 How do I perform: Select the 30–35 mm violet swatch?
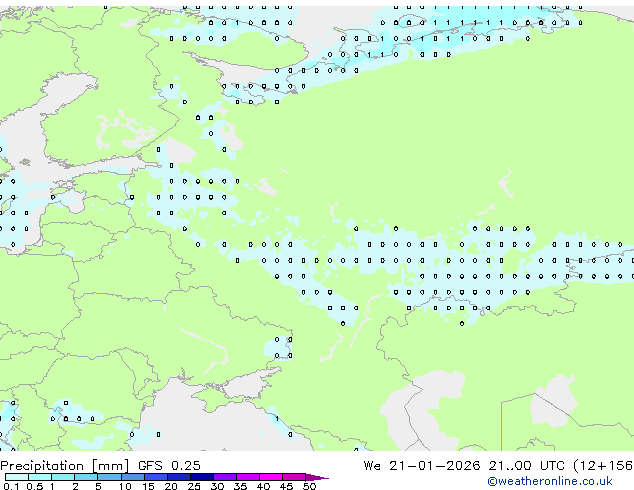(x=224, y=477)
